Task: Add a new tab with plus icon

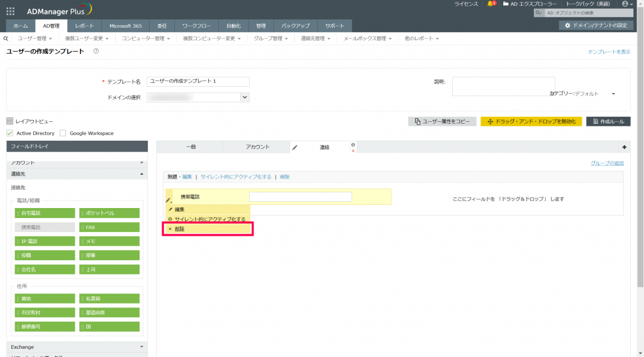Action: tap(625, 147)
